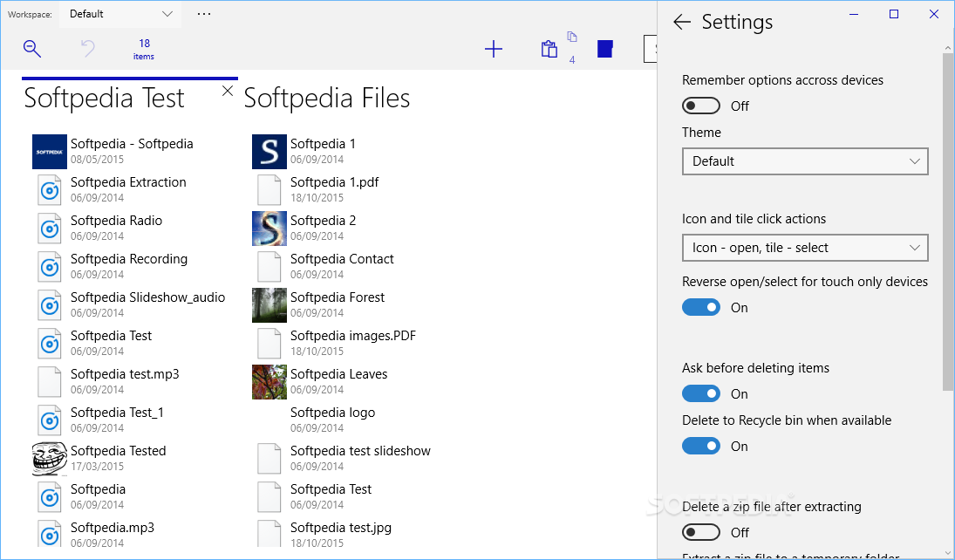The height and width of the screenshot is (560, 955).
Task: Click the Softpedia - Softpedia thumbnail
Action: 50,152
